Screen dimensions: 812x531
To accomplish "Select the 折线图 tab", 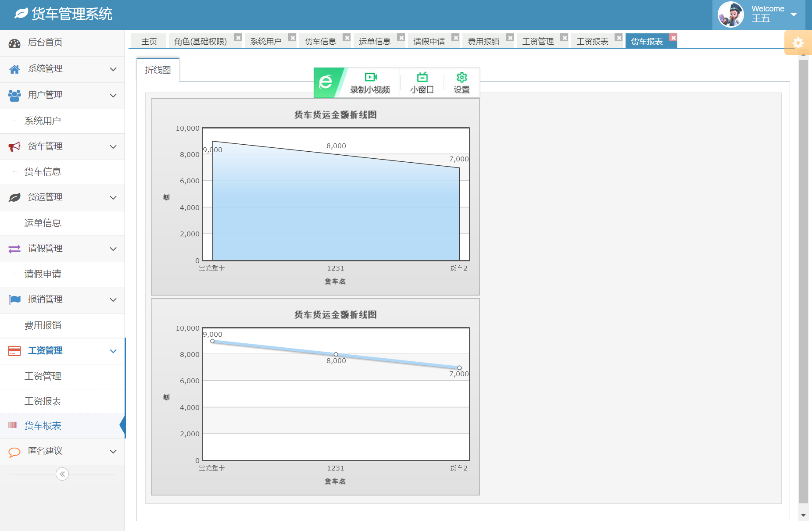I will coord(158,70).
